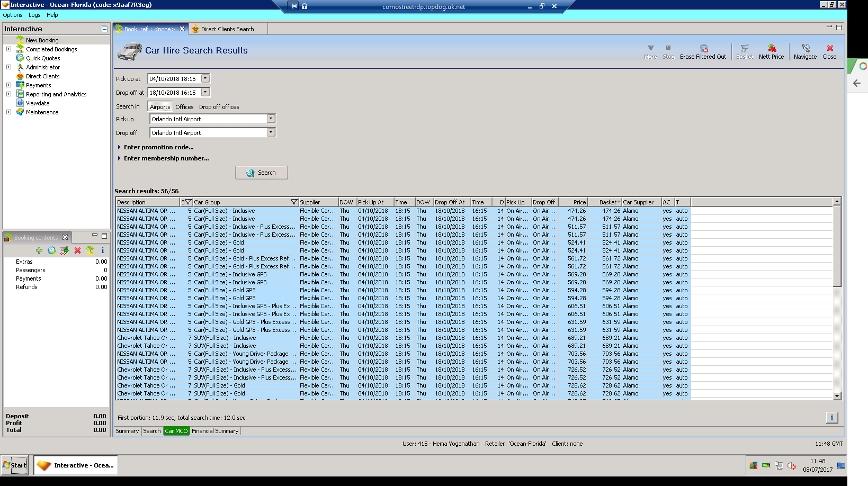Click the results table vertical scrollbar thumb
Screen dimensions: 868x486
point(837,246)
